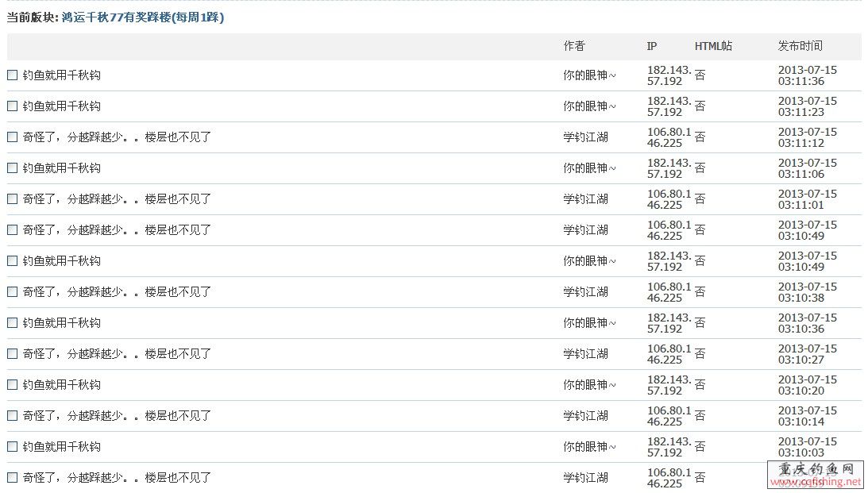The height and width of the screenshot is (493, 868).
Task: Click author 学钓江湖 of 03:10:49 post
Action: [x=585, y=230]
